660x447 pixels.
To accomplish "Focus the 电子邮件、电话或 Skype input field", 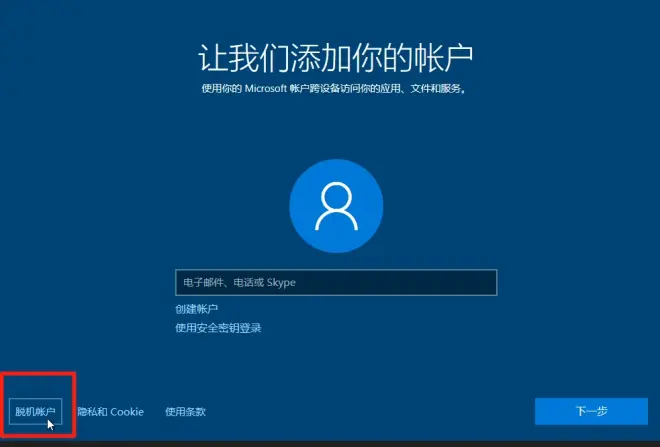I will tap(336, 282).
